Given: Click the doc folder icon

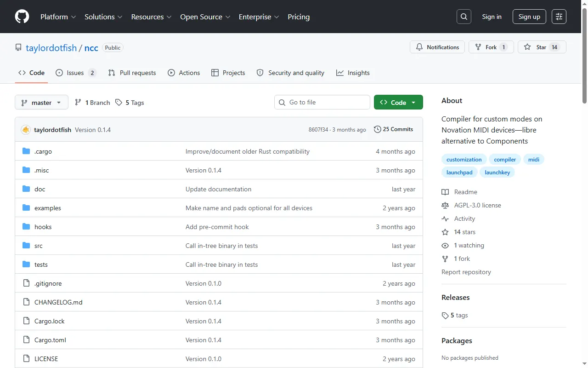Looking at the screenshot, I should [26, 189].
